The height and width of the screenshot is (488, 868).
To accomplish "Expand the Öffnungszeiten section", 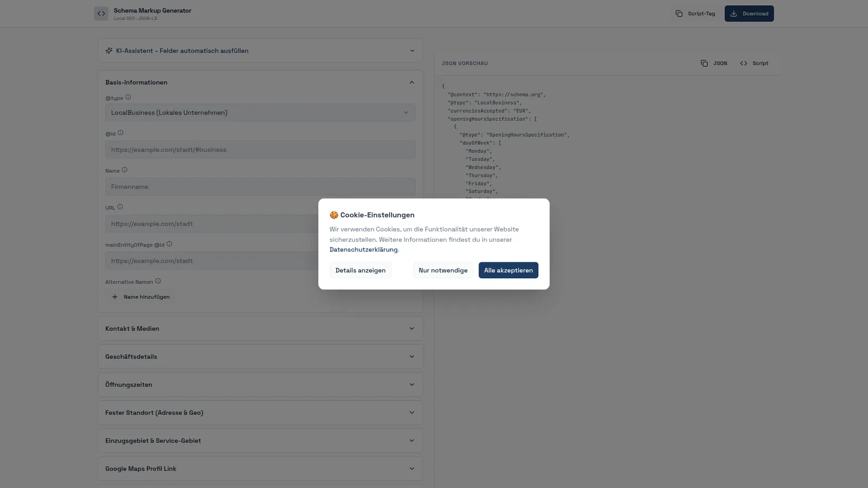I will coord(260,384).
